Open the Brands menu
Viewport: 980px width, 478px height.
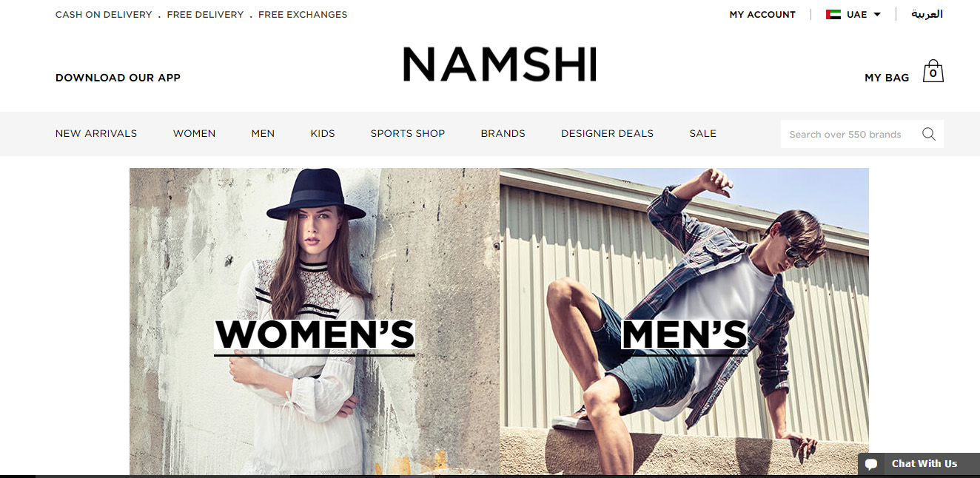[x=503, y=133]
